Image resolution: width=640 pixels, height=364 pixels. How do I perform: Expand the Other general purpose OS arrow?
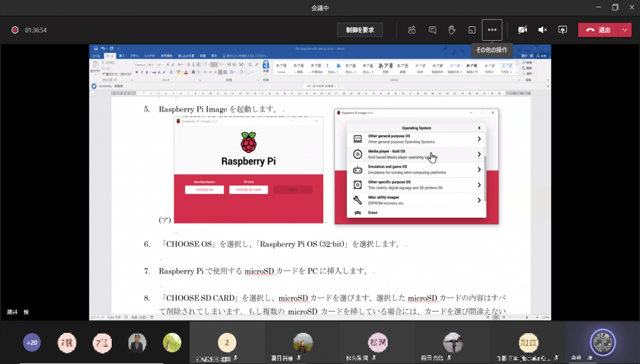(479, 139)
